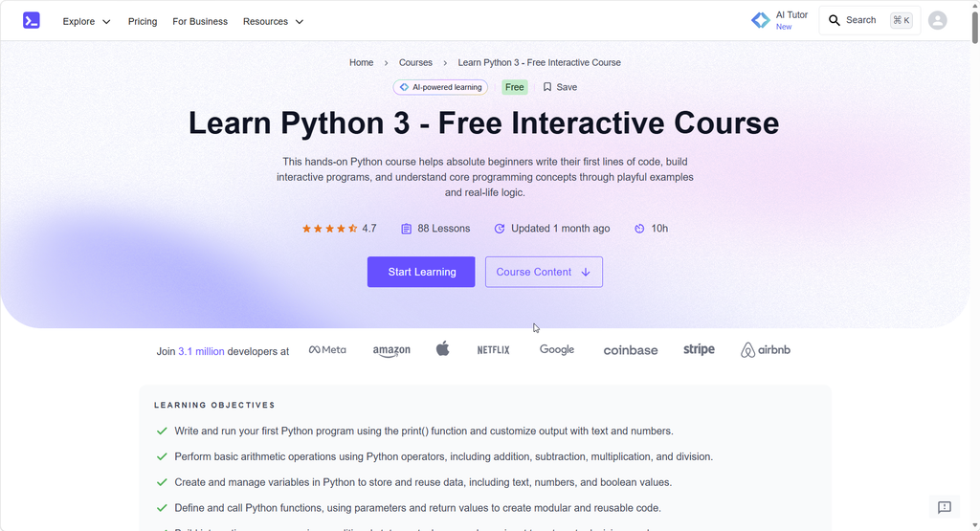Click the Start Learning button
980x531 pixels.
[421, 272]
